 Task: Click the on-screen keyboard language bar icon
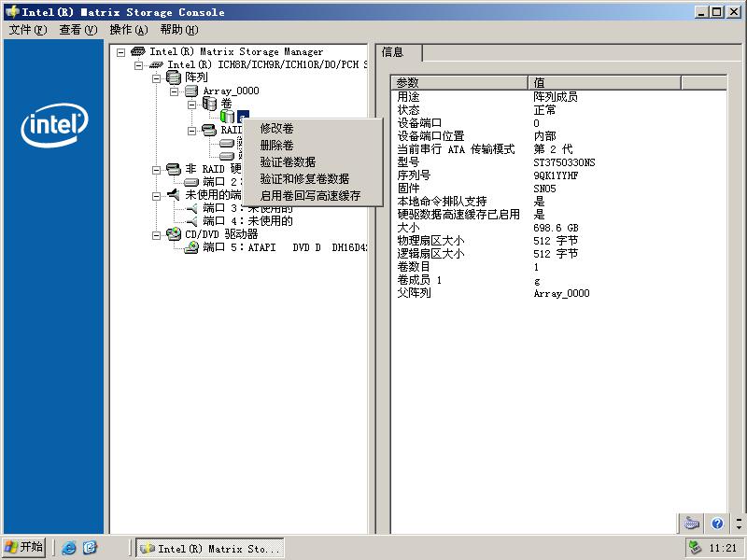(x=691, y=524)
